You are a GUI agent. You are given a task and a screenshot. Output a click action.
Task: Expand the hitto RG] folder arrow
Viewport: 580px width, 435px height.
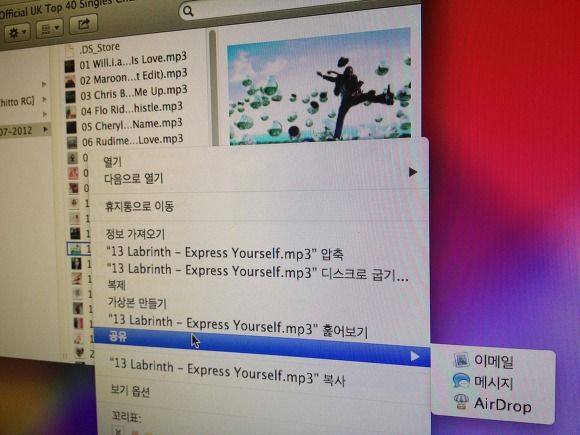tap(44, 99)
